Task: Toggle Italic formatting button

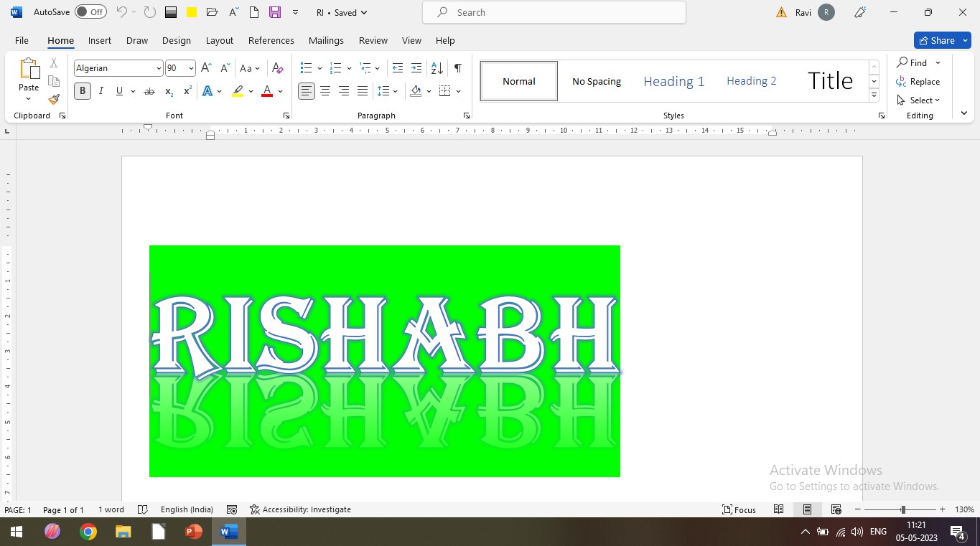Action: coord(101,91)
